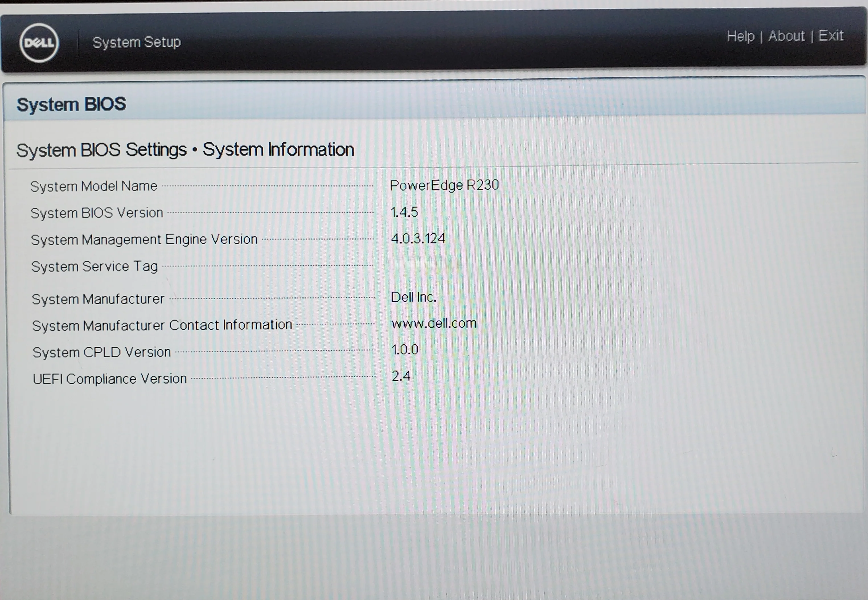Click the Exit link
Viewport: 868px width, 600px height.
(x=831, y=36)
